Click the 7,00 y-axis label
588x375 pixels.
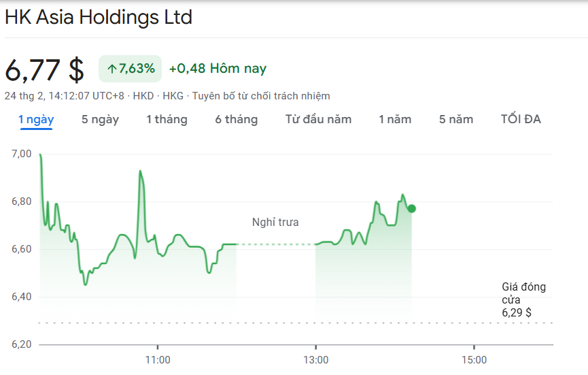click(x=22, y=154)
